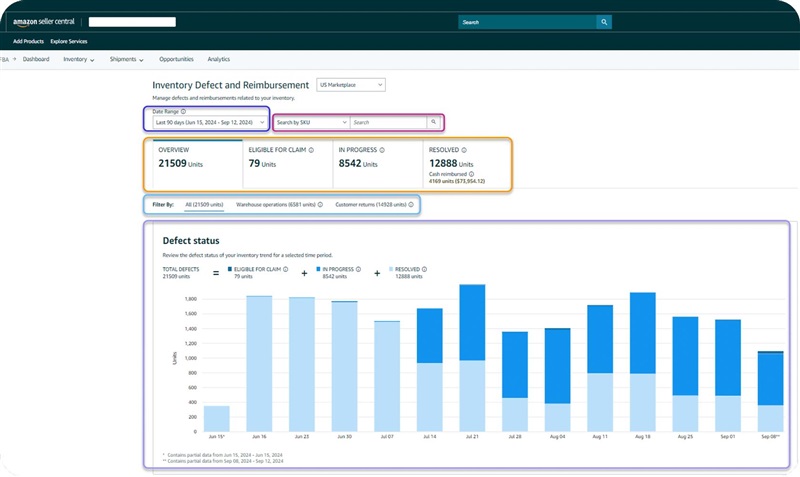800x477 pixels.
Task: Expand the Inventory menu
Action: tap(79, 59)
